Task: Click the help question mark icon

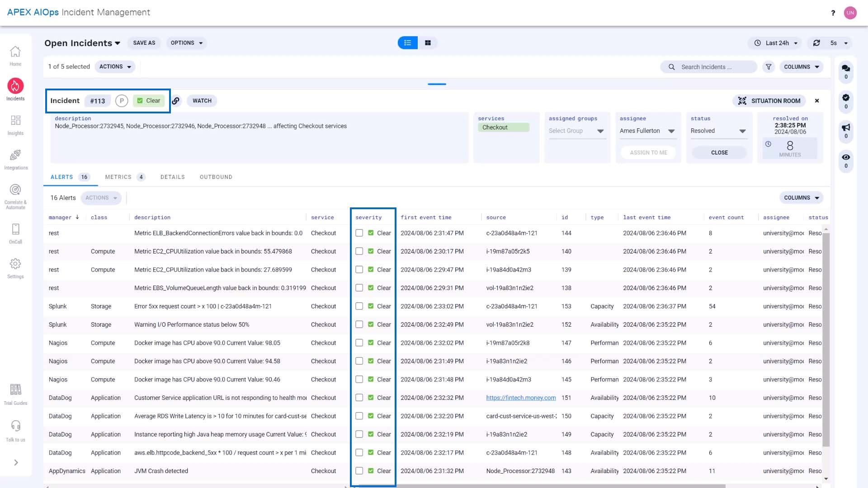Action: tap(833, 13)
